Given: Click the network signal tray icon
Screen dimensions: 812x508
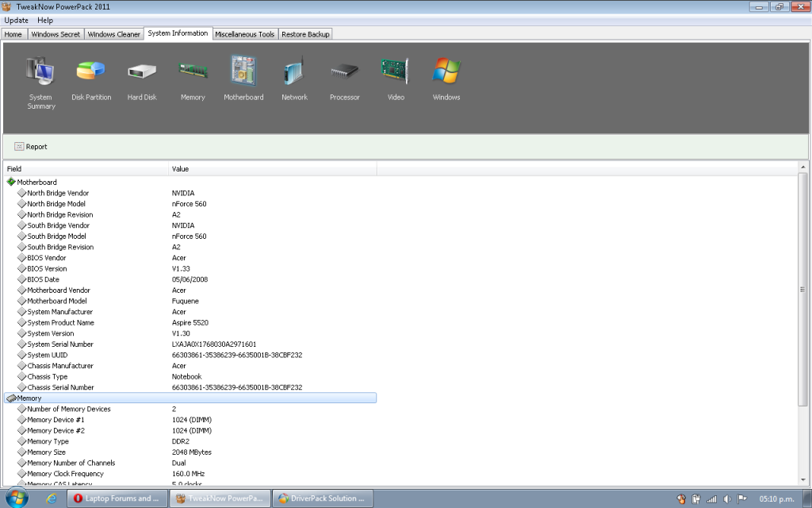Looking at the screenshot, I should click(x=712, y=499).
